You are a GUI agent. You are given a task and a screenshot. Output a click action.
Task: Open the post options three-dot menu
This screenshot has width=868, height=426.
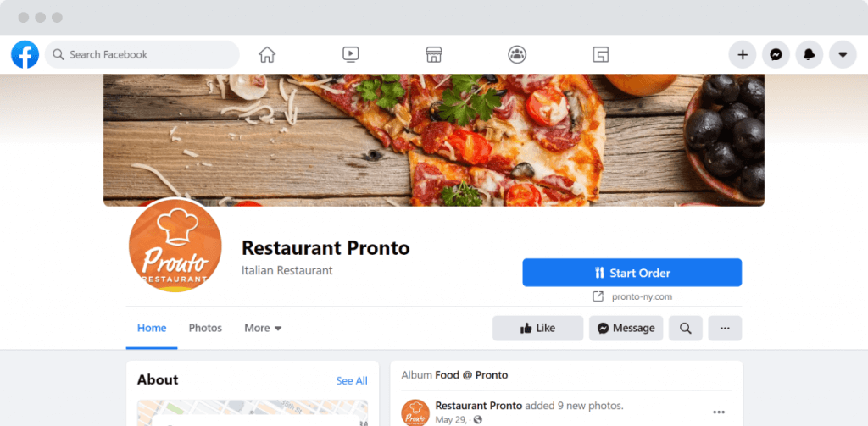[719, 412]
